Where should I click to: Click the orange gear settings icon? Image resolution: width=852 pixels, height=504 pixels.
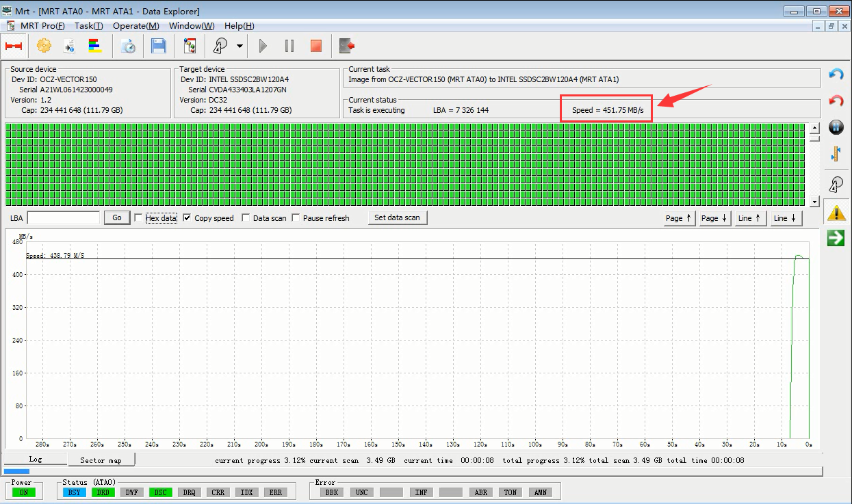click(44, 46)
